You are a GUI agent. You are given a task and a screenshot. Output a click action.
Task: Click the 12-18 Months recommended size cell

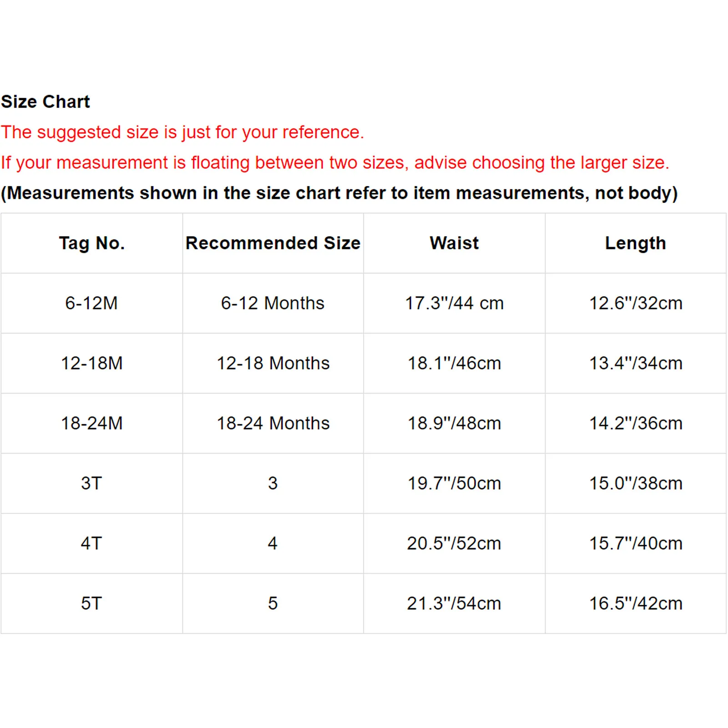(273, 363)
